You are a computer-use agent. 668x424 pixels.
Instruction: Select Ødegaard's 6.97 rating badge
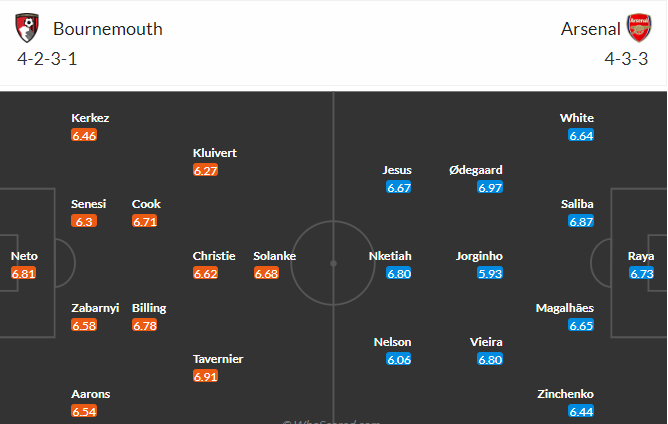coord(490,187)
